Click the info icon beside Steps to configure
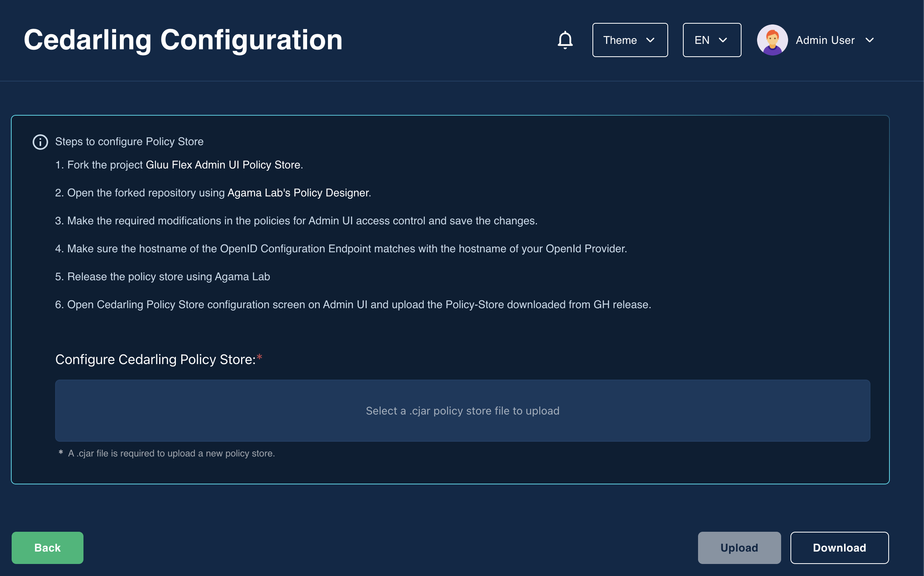The image size is (924, 576). click(40, 142)
